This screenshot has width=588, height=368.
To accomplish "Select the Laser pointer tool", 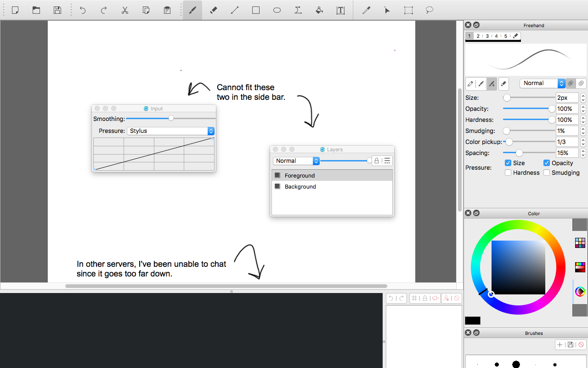I will [387, 10].
